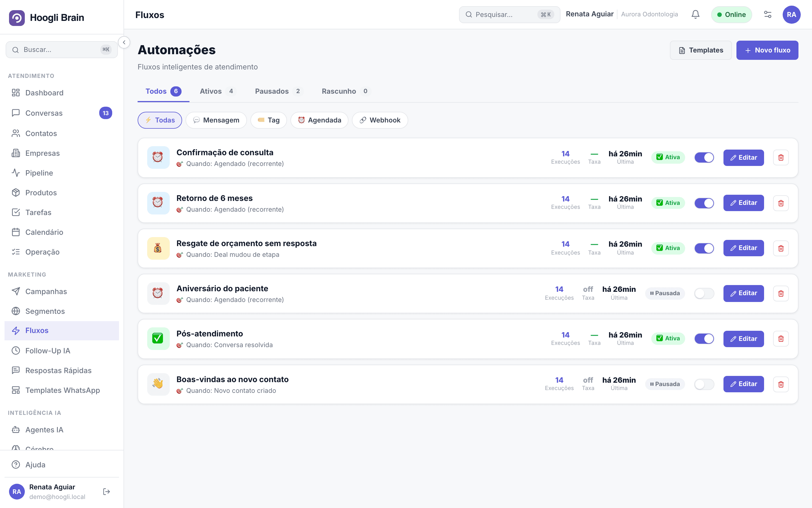Toggle off Confirmação de consulta automation
Image resolution: width=812 pixels, height=508 pixels.
[704, 157]
